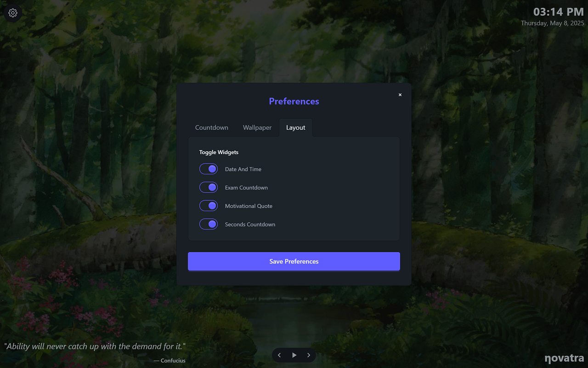
Task: Open the Wallpaper tab
Action: click(x=257, y=127)
